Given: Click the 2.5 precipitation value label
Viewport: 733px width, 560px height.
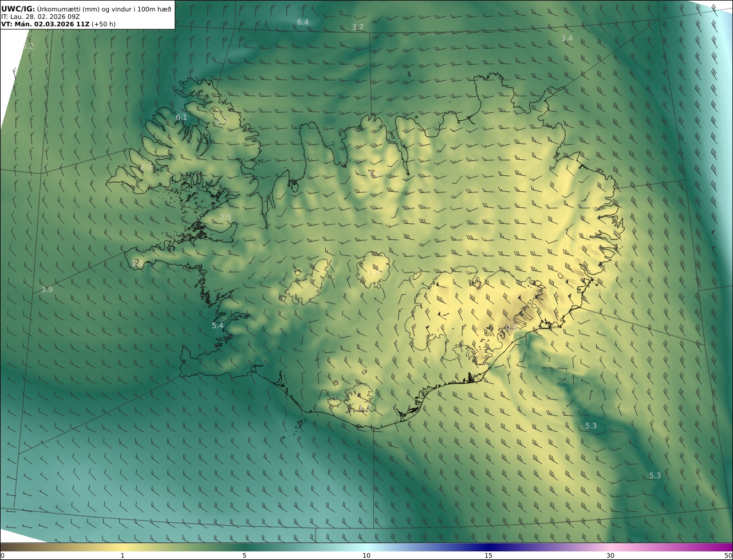Looking at the screenshot, I should coord(226,217).
